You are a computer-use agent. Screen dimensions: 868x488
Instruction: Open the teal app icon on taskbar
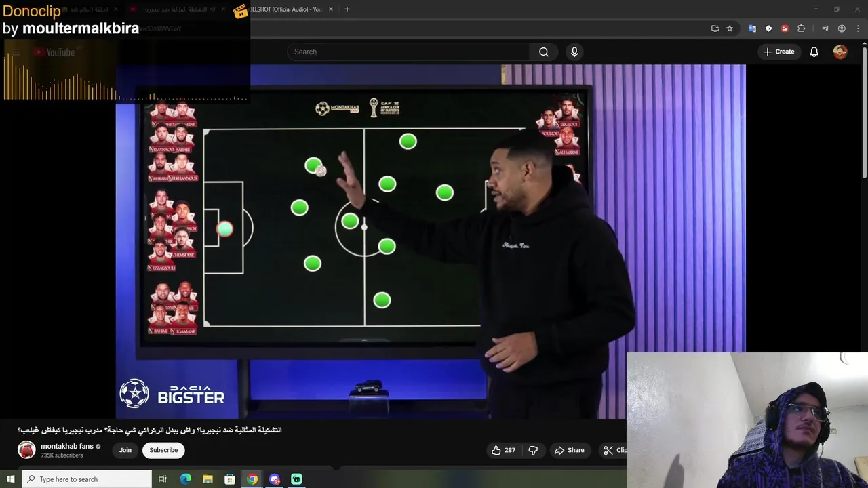[x=296, y=479]
